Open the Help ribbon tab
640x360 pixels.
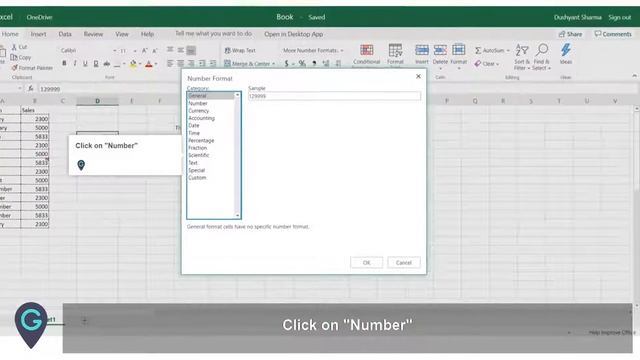147,34
